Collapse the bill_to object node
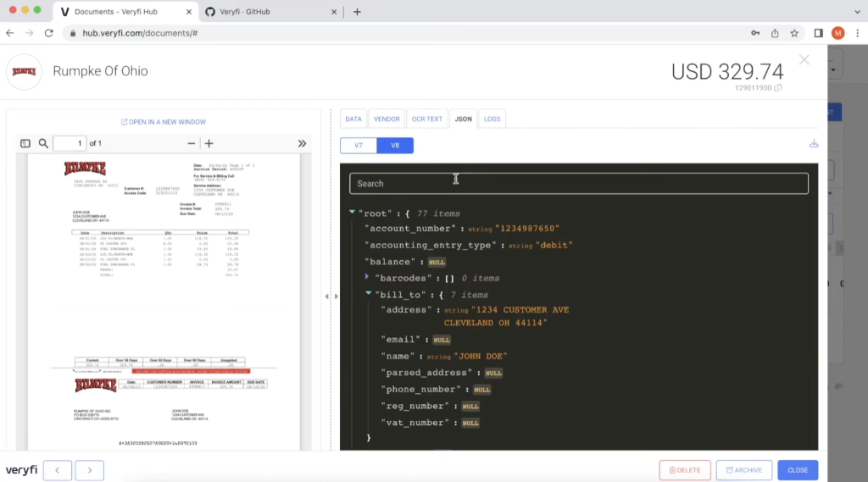This screenshot has height=482, width=868. tap(369, 294)
